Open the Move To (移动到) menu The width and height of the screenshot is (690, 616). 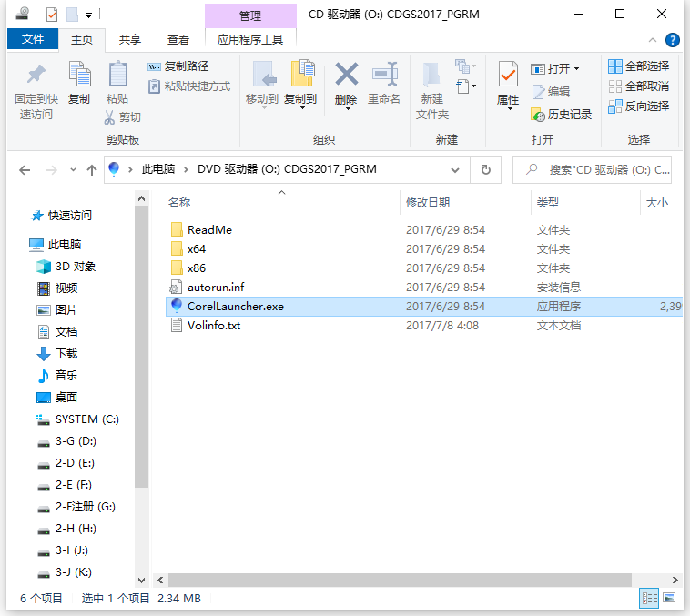[262, 85]
